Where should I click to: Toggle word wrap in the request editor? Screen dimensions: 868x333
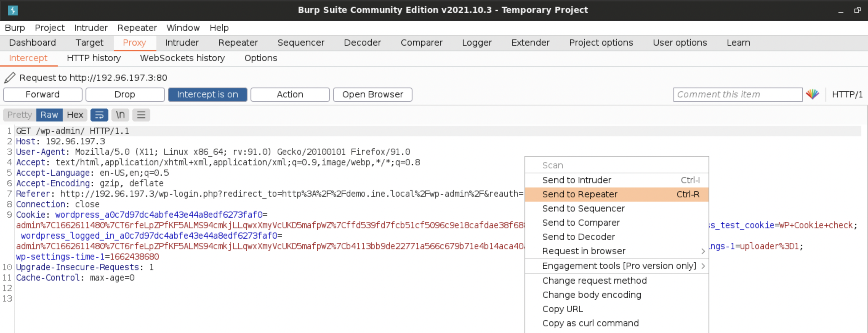99,115
